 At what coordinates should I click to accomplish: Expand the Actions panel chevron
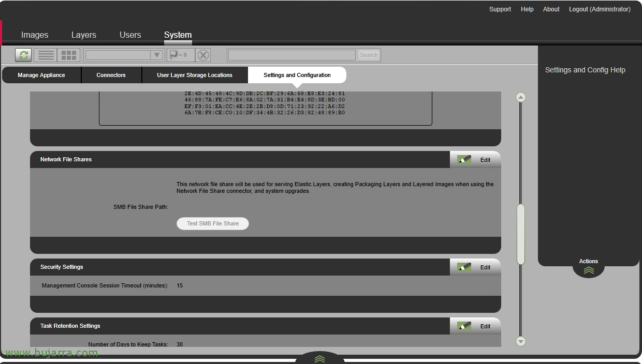pos(589,270)
